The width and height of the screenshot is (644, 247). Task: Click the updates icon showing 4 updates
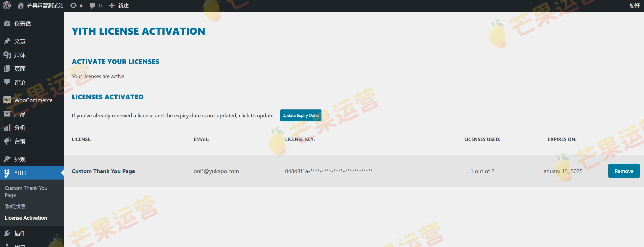tap(73, 5)
